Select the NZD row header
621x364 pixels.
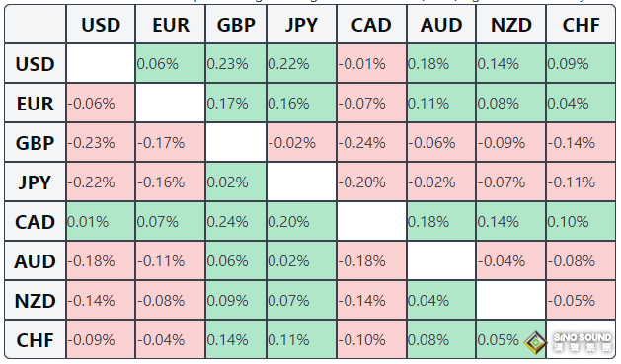(x=35, y=301)
